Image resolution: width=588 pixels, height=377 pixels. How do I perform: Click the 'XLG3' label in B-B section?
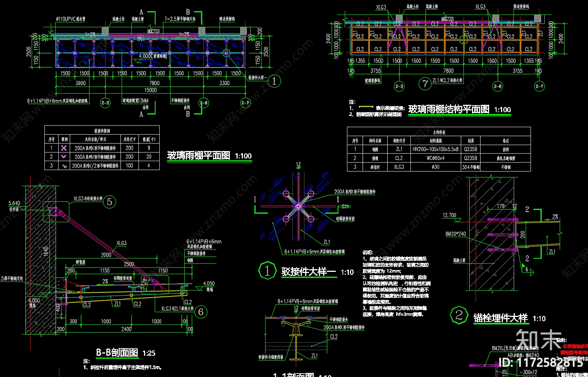121,243
